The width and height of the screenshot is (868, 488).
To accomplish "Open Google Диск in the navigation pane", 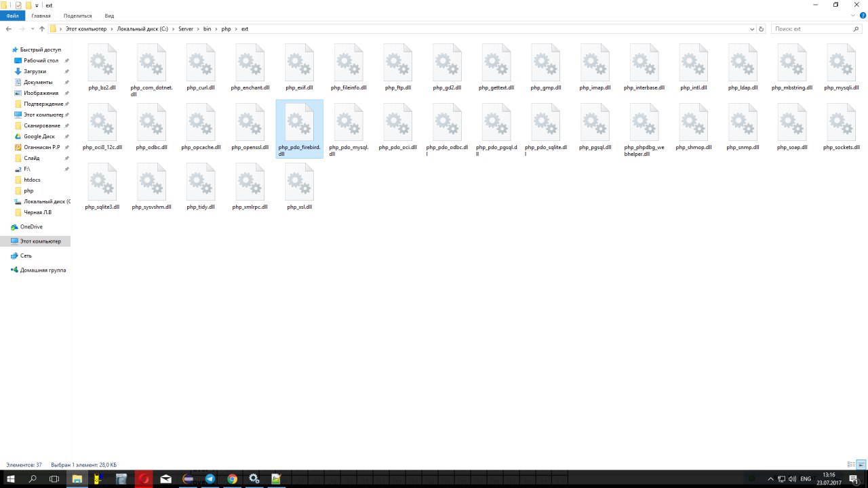I will tap(39, 136).
